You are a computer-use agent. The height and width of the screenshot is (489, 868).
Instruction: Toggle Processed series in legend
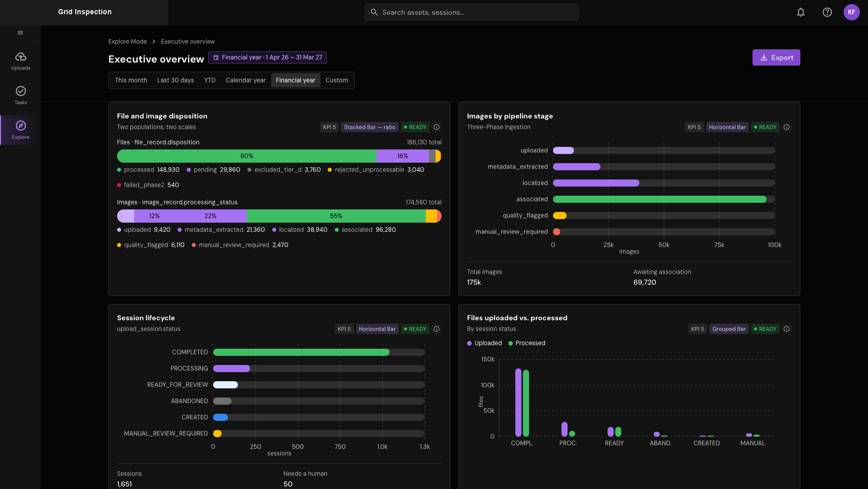point(527,343)
